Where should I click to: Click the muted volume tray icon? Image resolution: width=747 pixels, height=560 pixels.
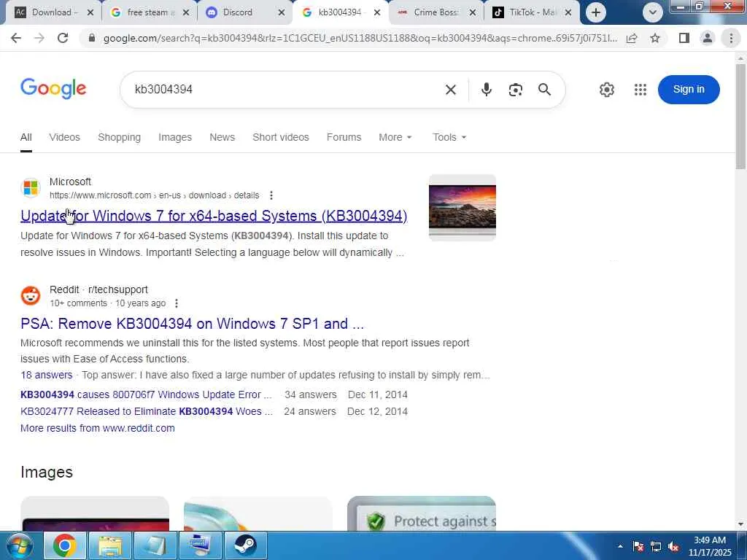tap(673, 547)
